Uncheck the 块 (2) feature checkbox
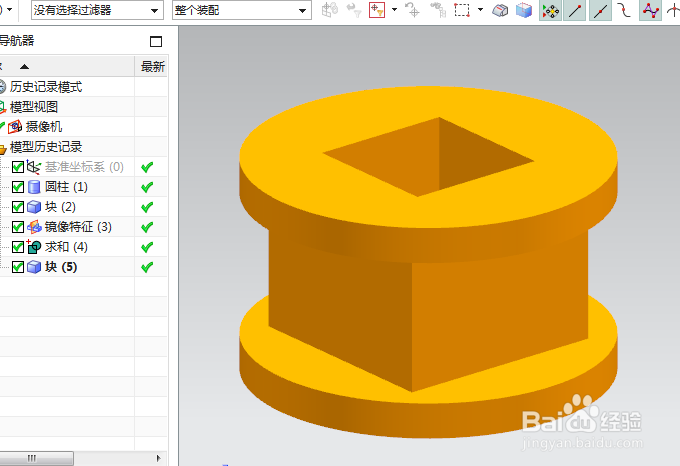Screen dimensions: 680x466 (x=18, y=207)
